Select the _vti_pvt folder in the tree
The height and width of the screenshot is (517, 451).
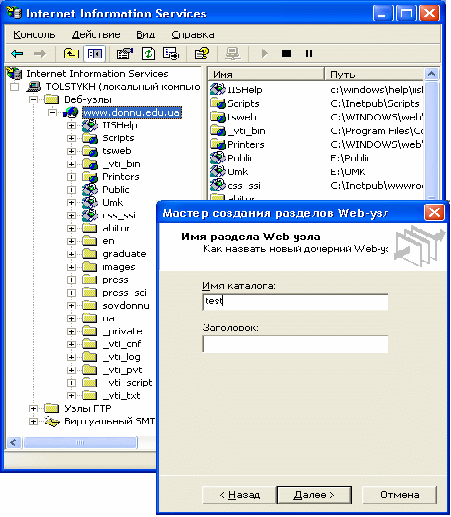(122, 370)
